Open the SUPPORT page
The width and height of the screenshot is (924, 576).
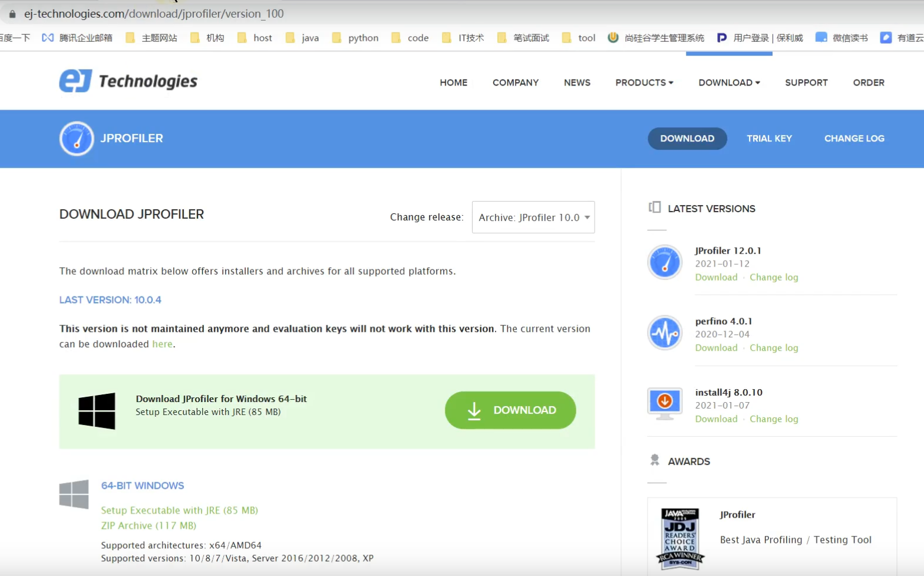point(806,83)
